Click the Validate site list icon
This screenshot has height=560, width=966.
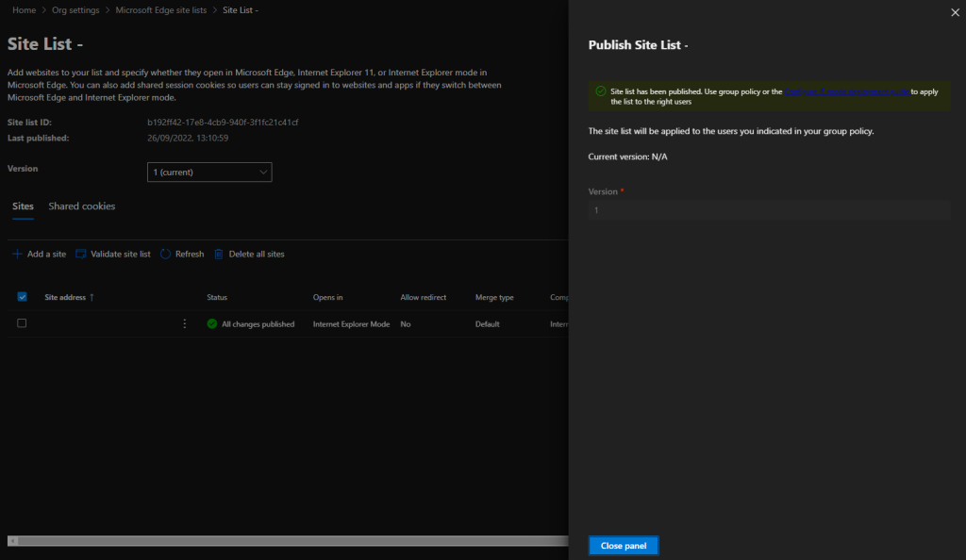pos(81,254)
